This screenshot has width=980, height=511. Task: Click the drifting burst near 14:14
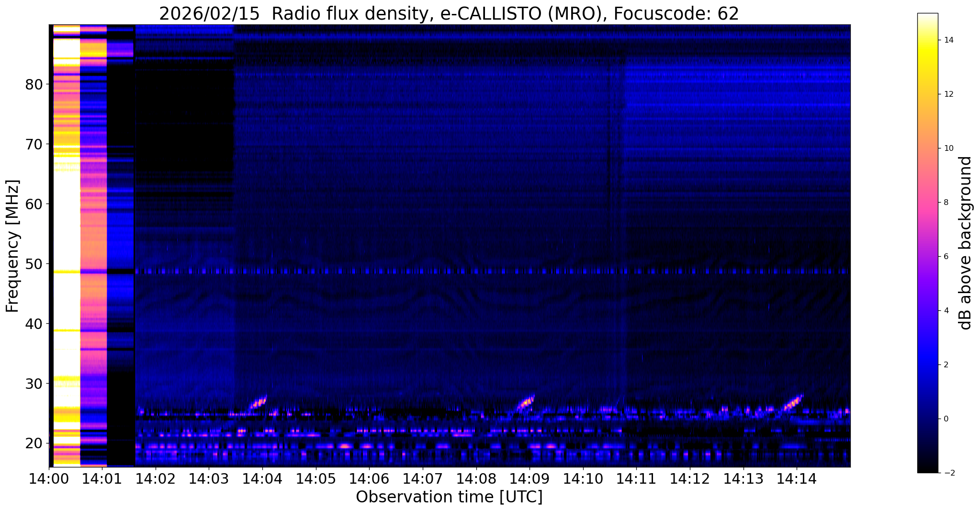[x=792, y=402]
